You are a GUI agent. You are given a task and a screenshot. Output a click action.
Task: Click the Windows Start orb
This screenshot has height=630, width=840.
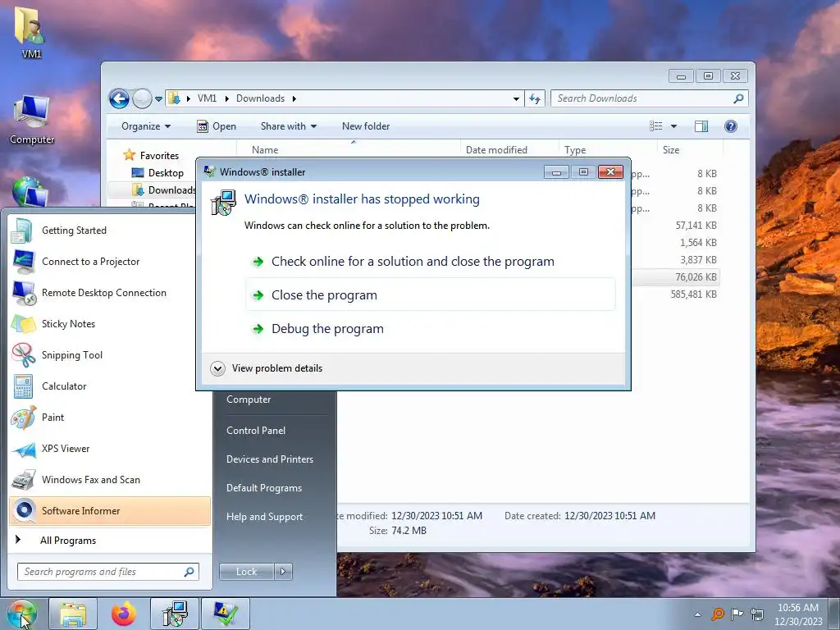click(22, 614)
